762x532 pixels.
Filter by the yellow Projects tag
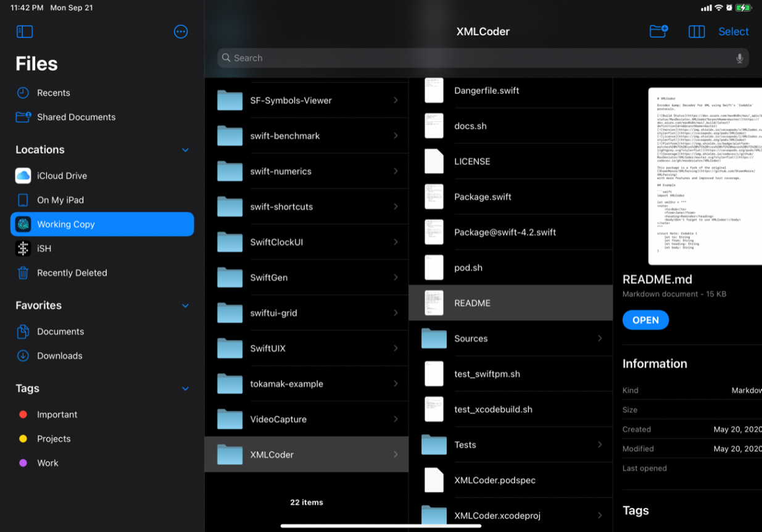coord(102,439)
